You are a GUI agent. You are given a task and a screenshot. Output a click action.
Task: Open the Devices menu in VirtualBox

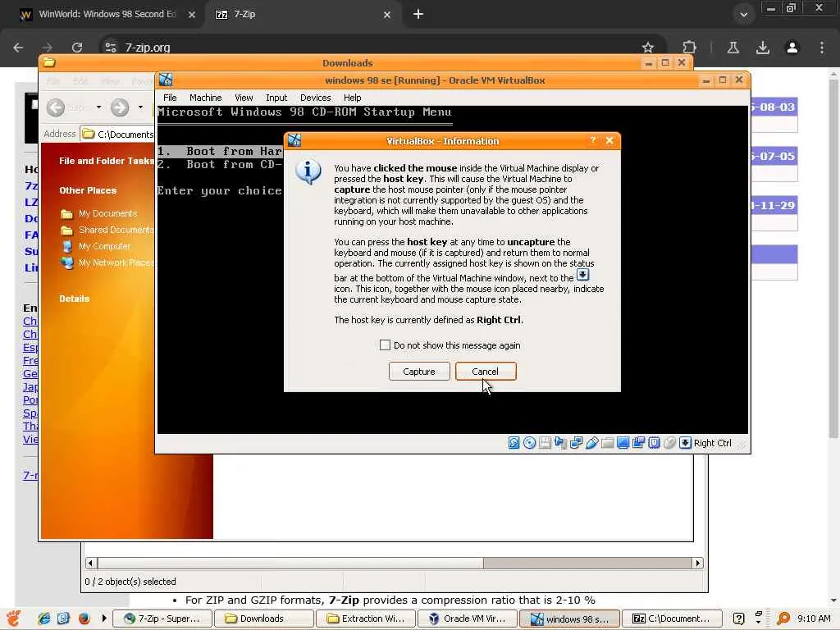315,98
